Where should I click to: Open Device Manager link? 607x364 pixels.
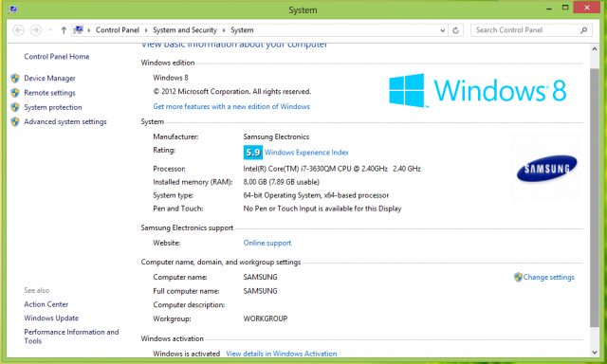click(x=49, y=78)
